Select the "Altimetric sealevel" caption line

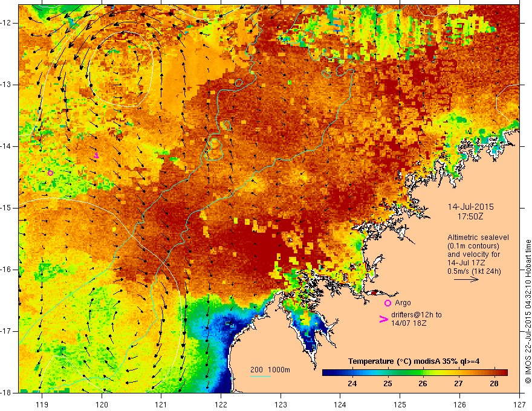[478, 238]
